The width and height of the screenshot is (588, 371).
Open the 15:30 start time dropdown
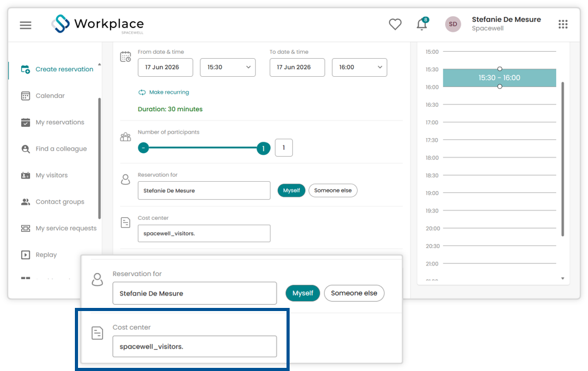tap(228, 67)
